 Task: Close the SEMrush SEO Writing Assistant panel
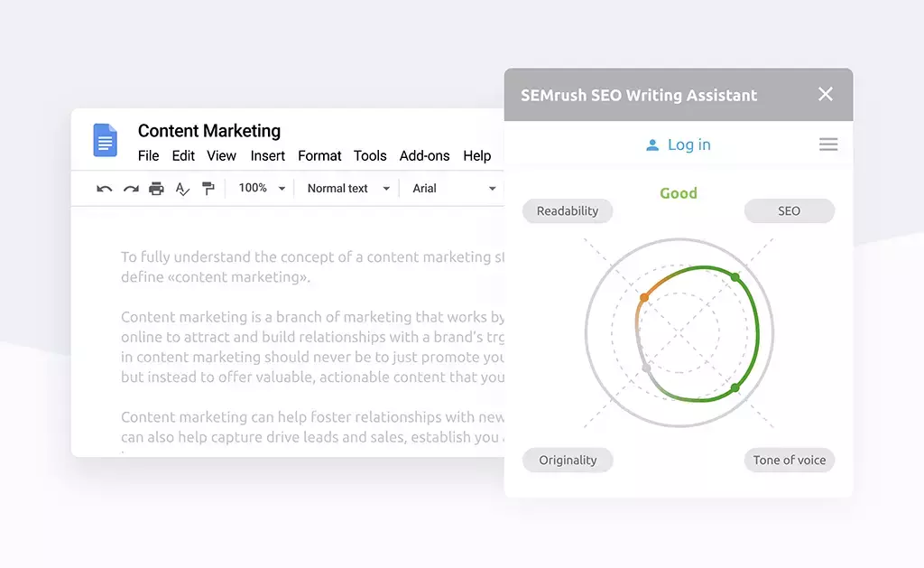[826, 94]
